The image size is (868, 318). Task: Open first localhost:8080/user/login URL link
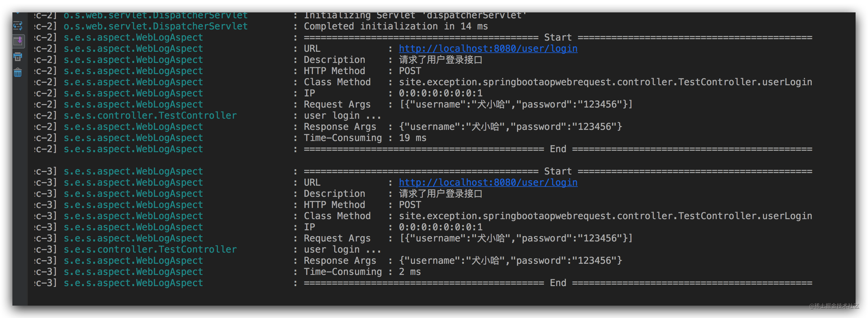(x=488, y=49)
